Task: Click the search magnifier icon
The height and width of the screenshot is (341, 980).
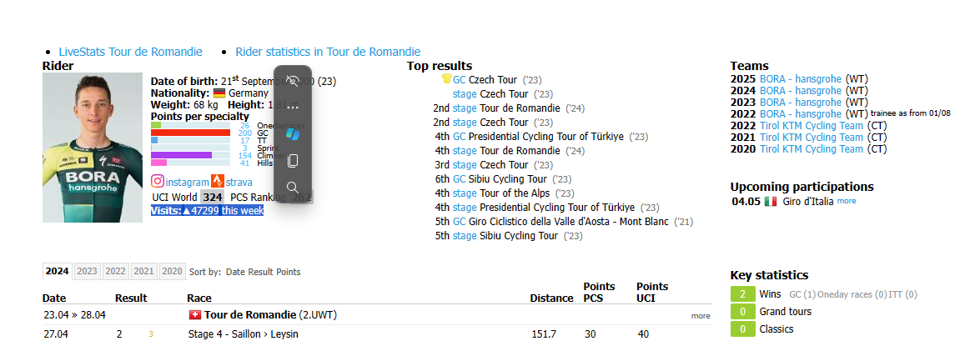Action: coord(293,188)
